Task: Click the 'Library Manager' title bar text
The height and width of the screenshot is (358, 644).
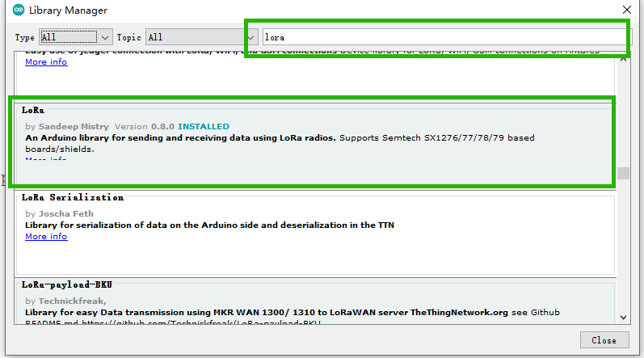Action: pyautogui.click(x=68, y=11)
